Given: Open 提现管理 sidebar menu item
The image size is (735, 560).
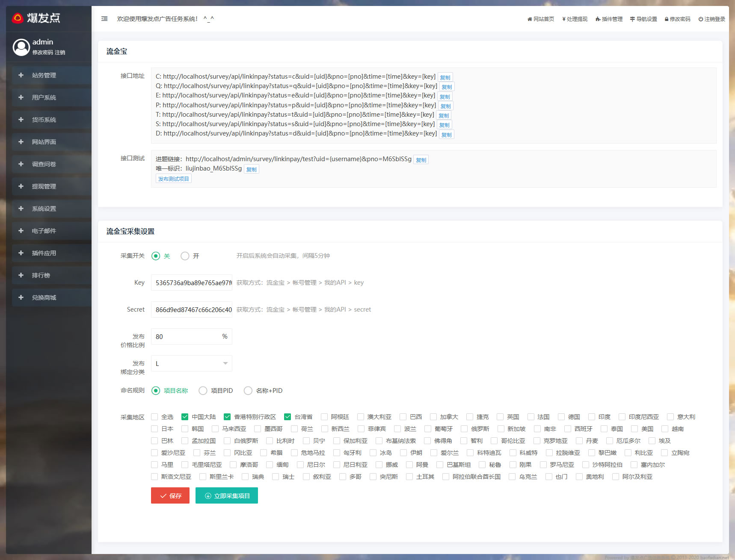Looking at the screenshot, I should pos(44,186).
